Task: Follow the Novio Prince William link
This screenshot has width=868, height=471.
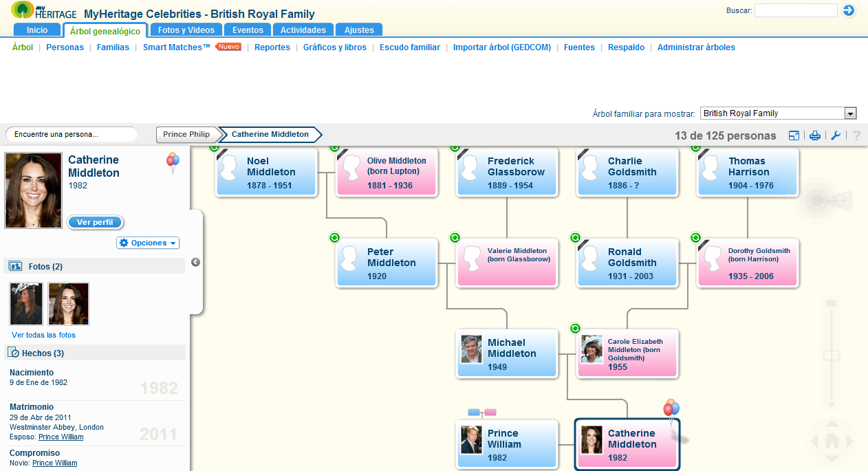Action: (54, 463)
